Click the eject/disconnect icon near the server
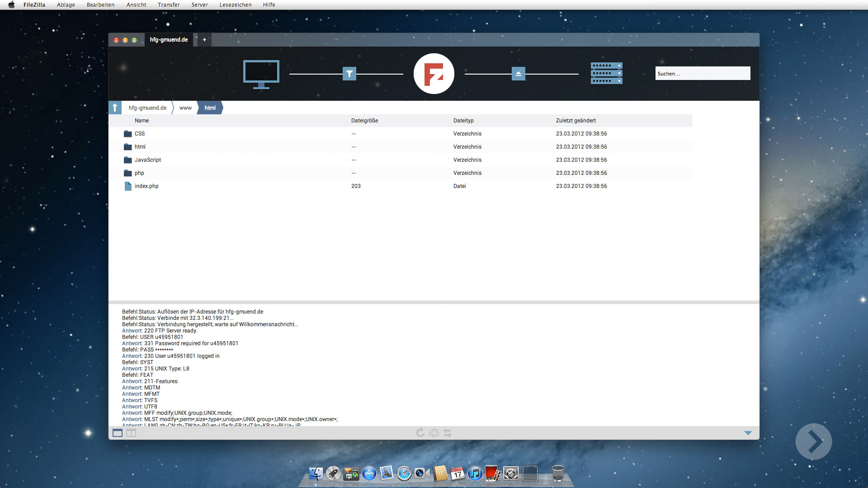The image size is (868, 488). pyautogui.click(x=518, y=73)
